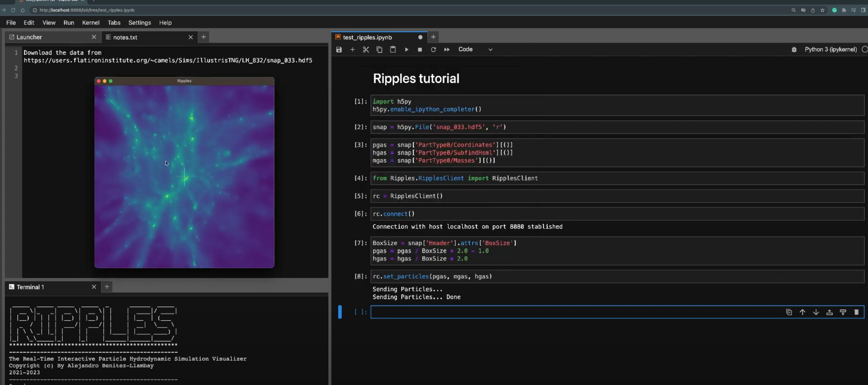Click 'Sending Particles... Done' output text

416,297
